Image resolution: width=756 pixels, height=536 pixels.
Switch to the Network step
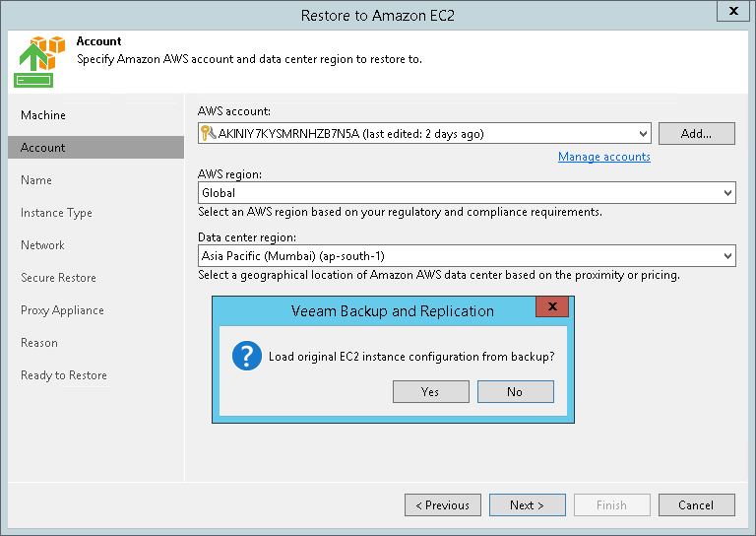pos(42,245)
